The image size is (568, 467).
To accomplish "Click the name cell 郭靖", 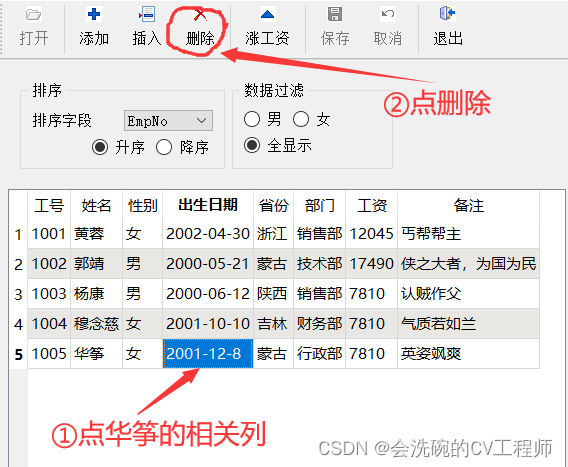I will point(96,264).
